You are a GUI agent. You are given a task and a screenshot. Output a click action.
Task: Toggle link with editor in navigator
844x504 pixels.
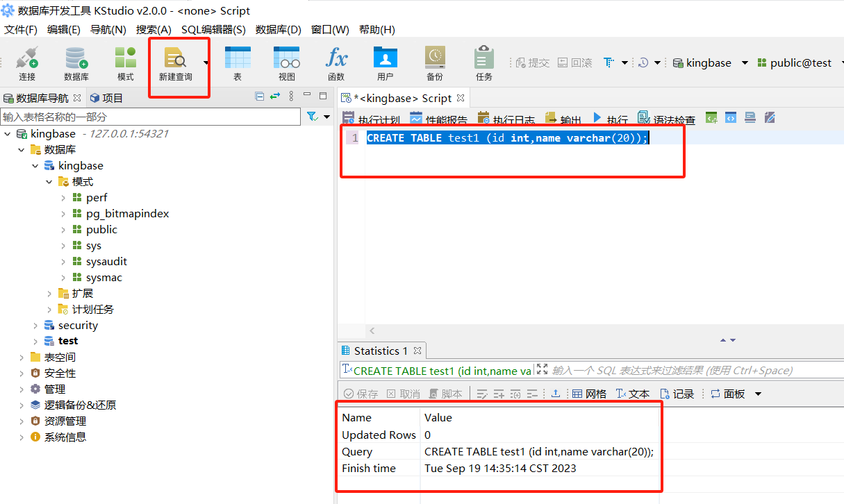point(275,96)
